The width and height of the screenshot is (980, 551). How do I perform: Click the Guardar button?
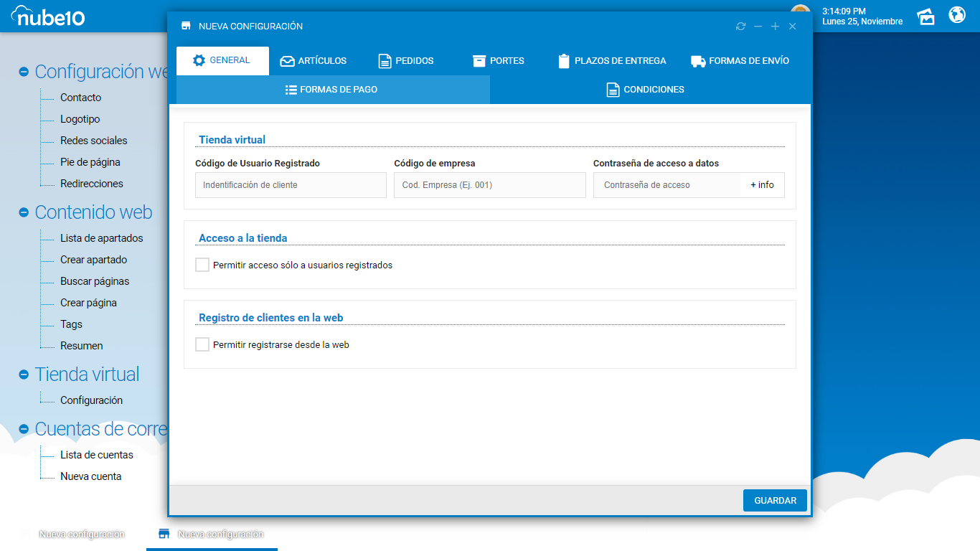[775, 501]
